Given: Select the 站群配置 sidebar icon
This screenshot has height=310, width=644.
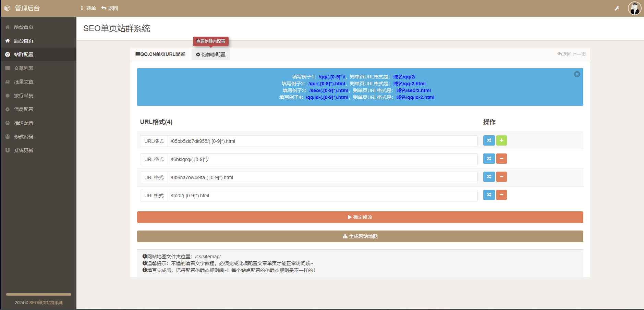Looking at the screenshot, I should coord(8,54).
